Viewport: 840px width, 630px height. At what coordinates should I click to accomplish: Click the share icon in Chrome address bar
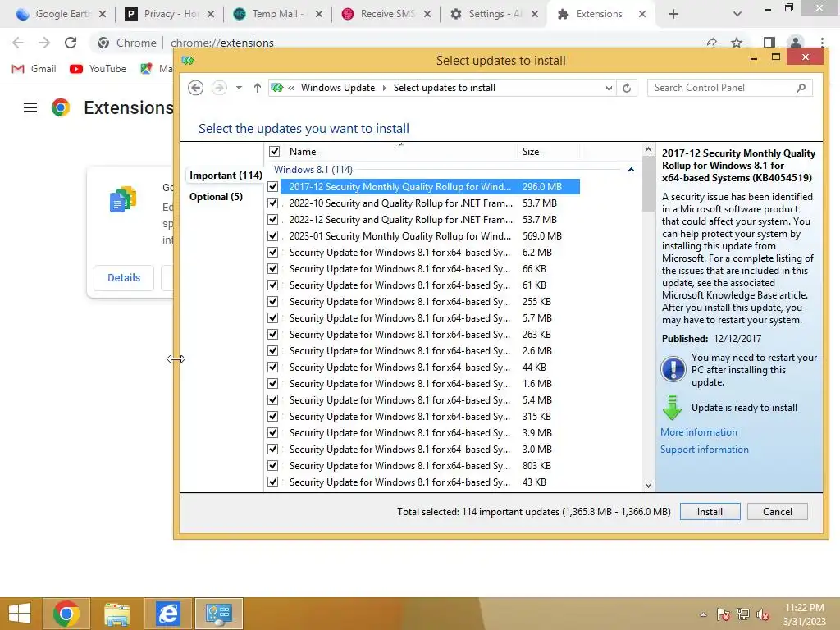point(711,43)
